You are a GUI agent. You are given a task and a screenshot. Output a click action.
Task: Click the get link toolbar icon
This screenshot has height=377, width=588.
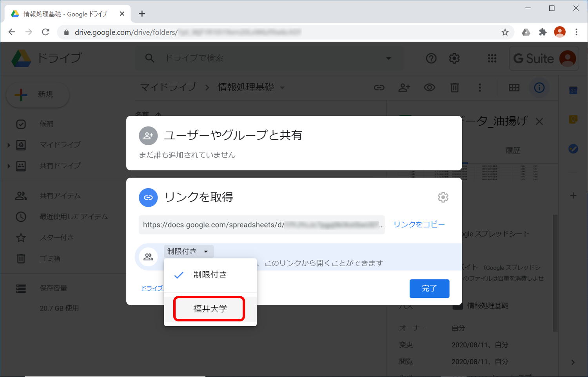[379, 88]
